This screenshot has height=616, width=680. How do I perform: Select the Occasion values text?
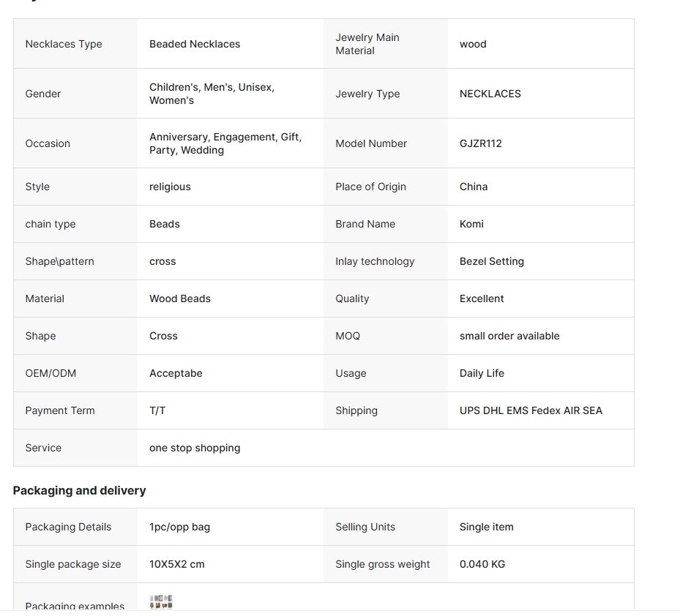pos(225,143)
